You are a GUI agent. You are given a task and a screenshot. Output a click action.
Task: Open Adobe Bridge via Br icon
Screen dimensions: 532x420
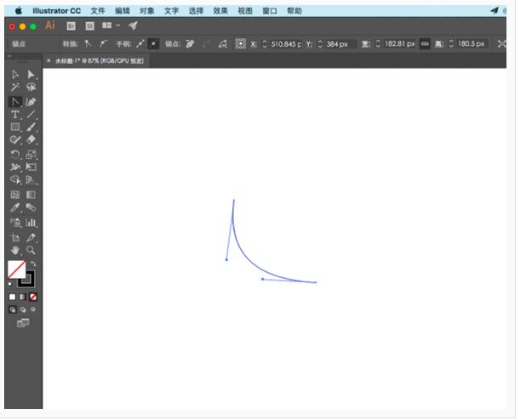pos(71,26)
